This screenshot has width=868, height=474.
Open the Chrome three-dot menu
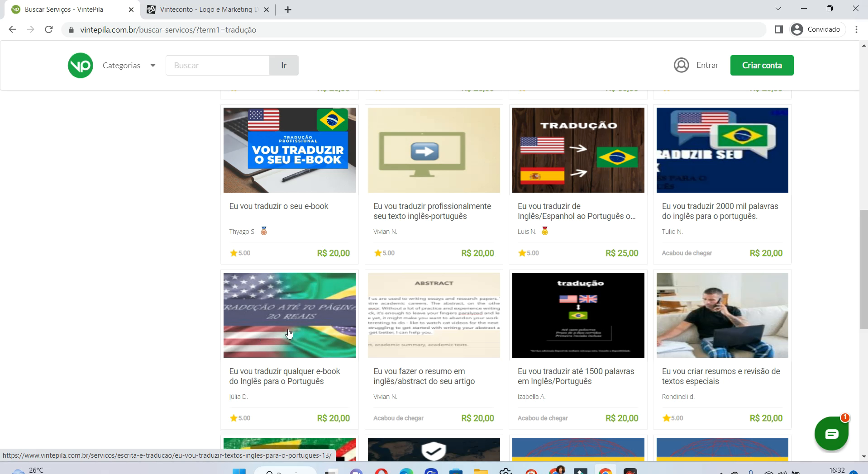(856, 29)
